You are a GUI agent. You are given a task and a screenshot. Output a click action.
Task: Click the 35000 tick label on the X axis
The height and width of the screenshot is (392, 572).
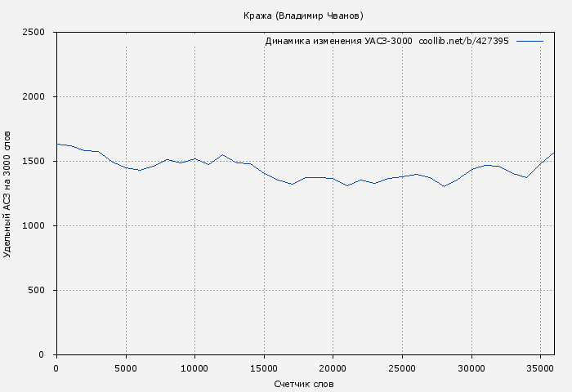click(x=540, y=368)
